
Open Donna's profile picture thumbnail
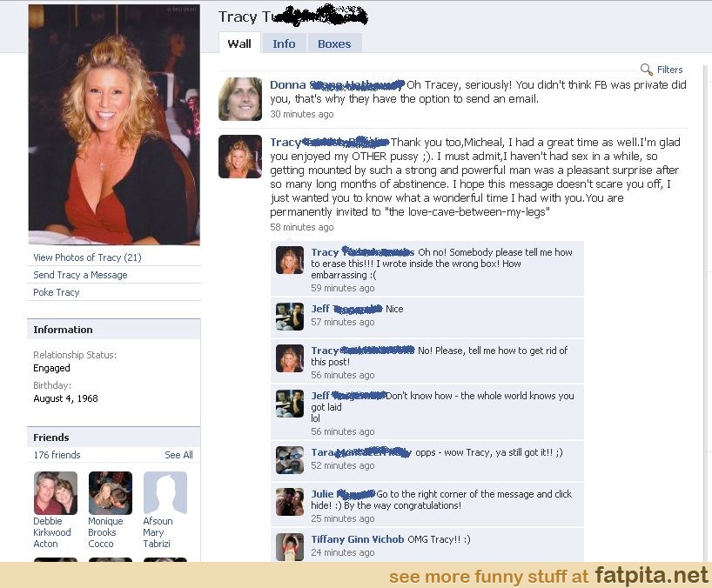(x=240, y=99)
